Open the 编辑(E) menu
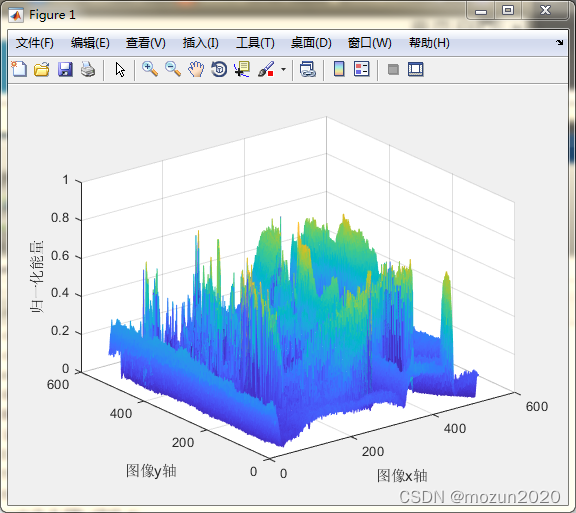Screen dimensions: 576x513 click(90, 43)
